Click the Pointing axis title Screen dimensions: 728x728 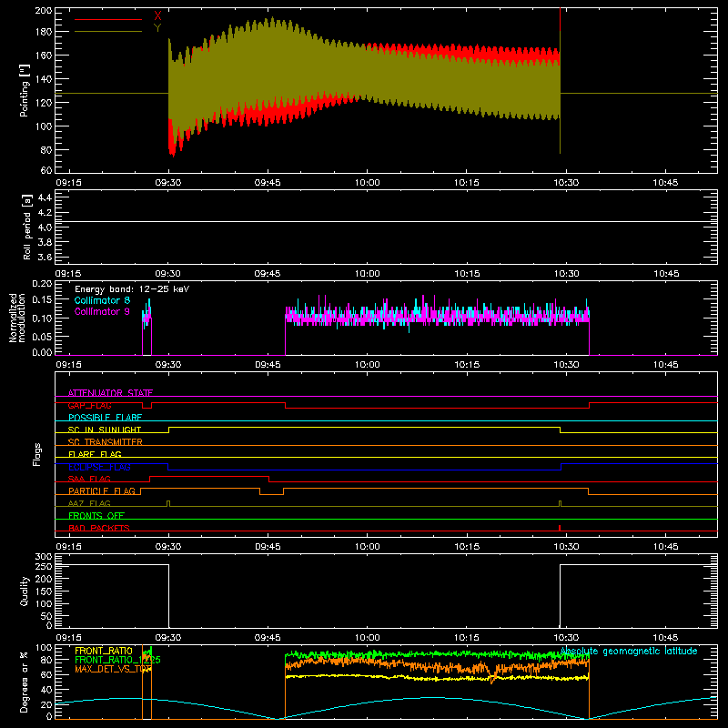point(25,90)
